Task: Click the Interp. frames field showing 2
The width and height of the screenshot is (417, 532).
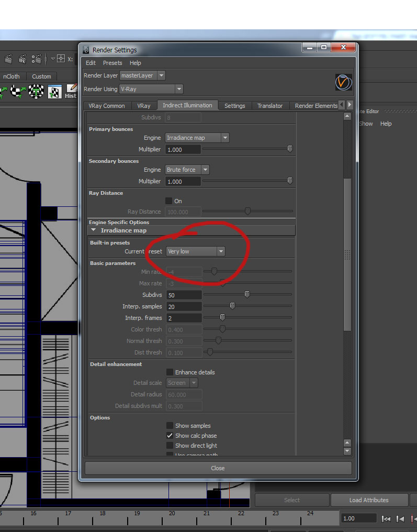Action: click(184, 318)
